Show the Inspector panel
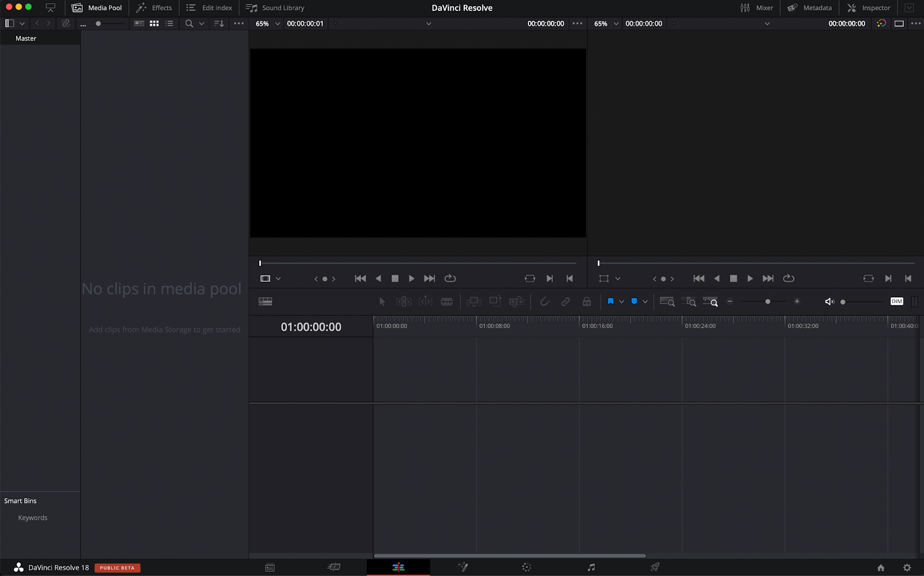 click(x=869, y=8)
